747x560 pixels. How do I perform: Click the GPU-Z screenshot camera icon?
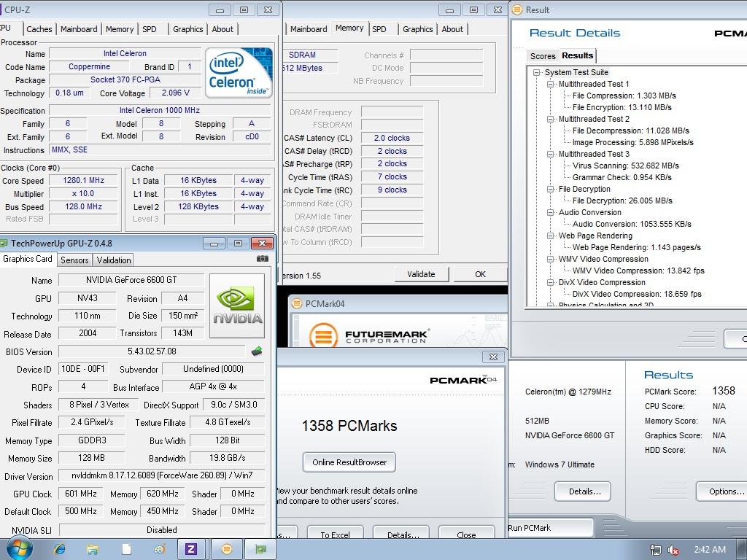click(x=262, y=259)
